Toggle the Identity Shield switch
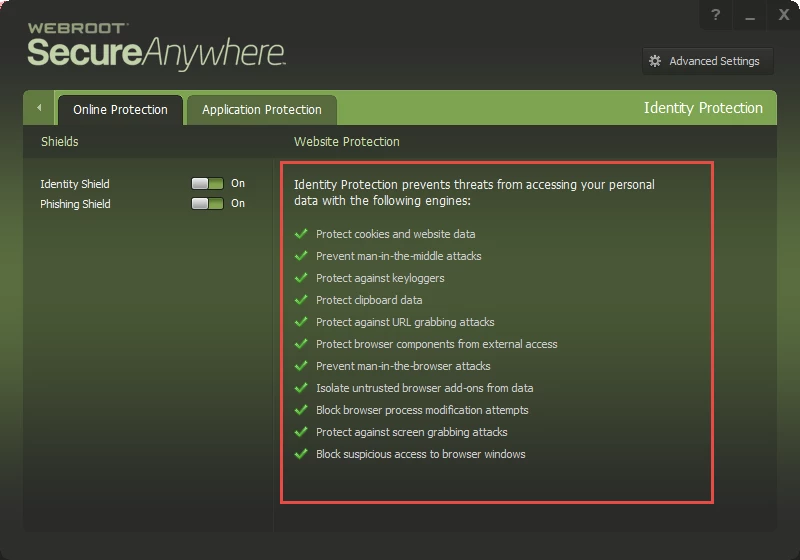This screenshot has height=560, width=800. click(x=207, y=184)
